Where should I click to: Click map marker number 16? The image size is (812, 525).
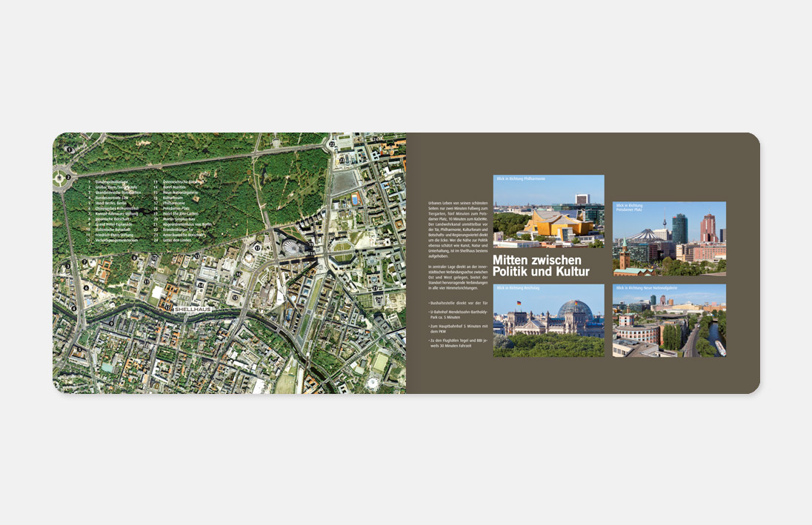pos(239,275)
